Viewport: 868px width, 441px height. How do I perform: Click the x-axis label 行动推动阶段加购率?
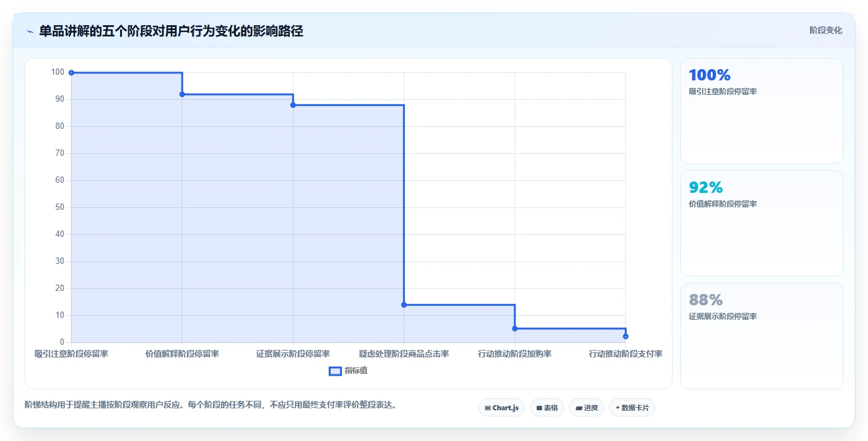click(x=515, y=354)
